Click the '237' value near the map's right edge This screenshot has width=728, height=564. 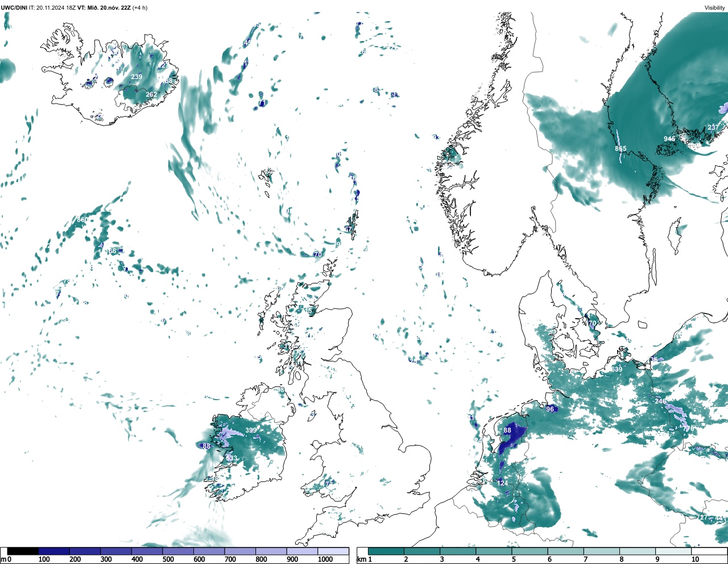point(713,127)
